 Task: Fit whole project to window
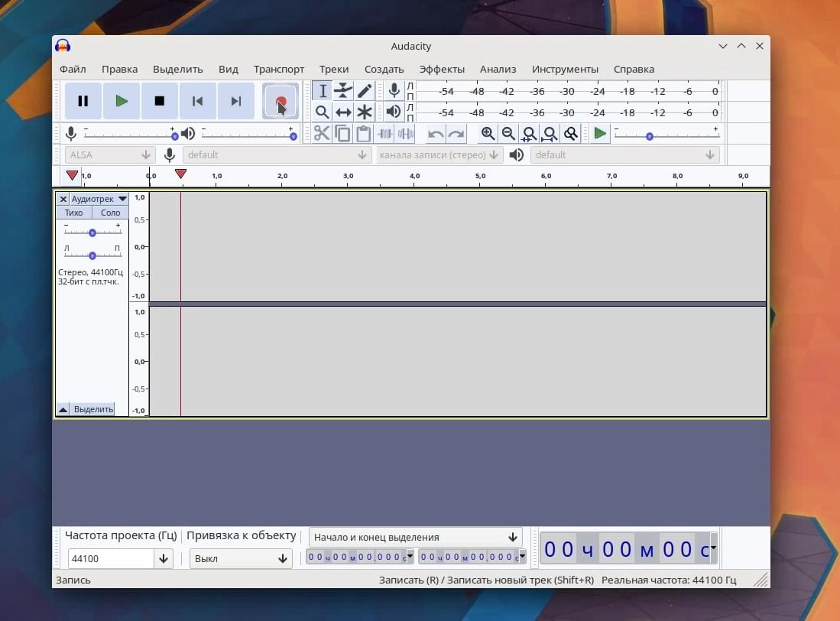point(550,133)
